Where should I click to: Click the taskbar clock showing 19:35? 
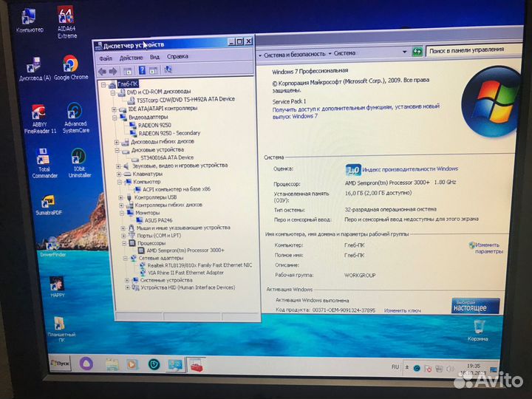474,369
